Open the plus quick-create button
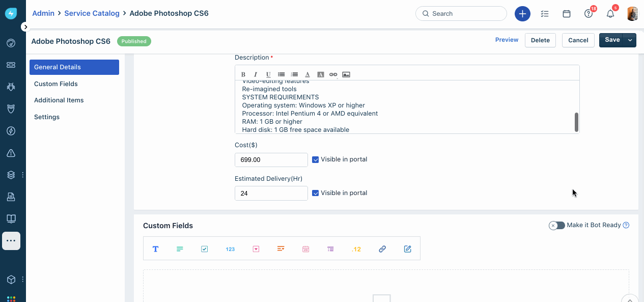Viewport: 644px width, 302px height. [x=522, y=14]
